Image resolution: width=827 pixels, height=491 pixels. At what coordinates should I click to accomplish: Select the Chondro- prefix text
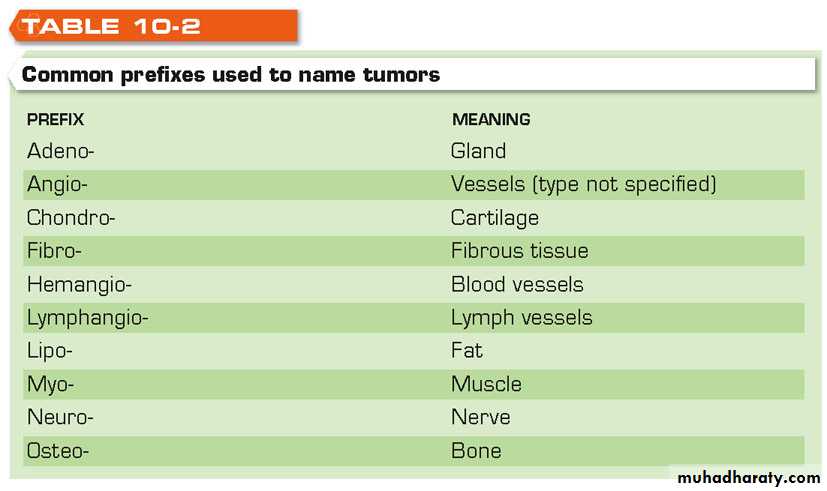click(72, 218)
